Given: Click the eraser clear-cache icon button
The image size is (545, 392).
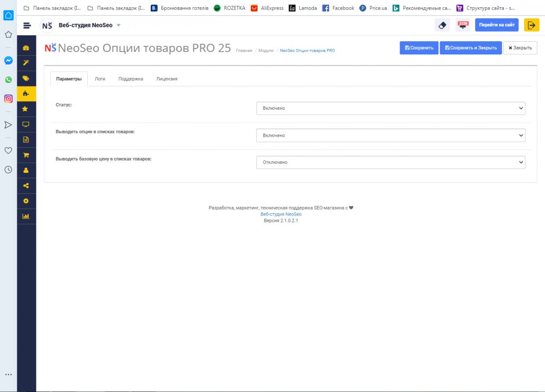Looking at the screenshot, I should [x=442, y=25].
